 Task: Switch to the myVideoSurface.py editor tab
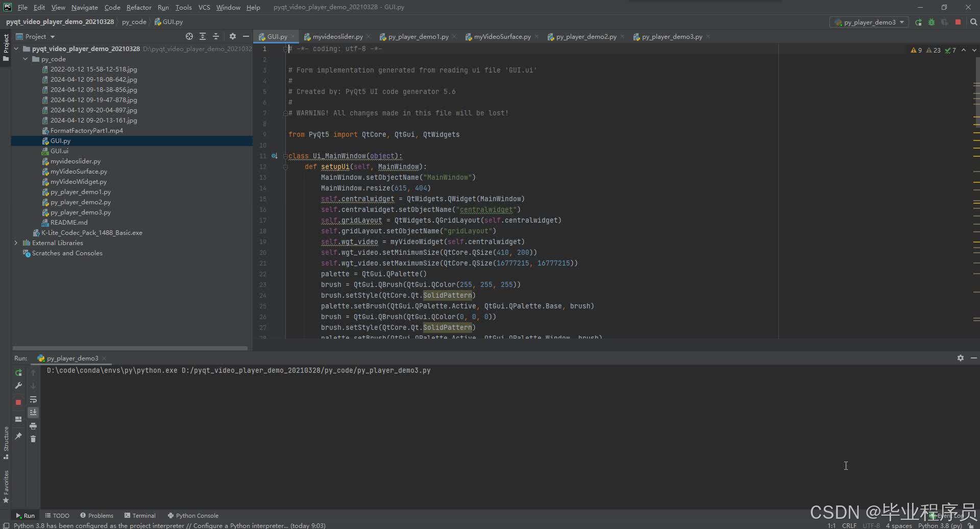502,37
